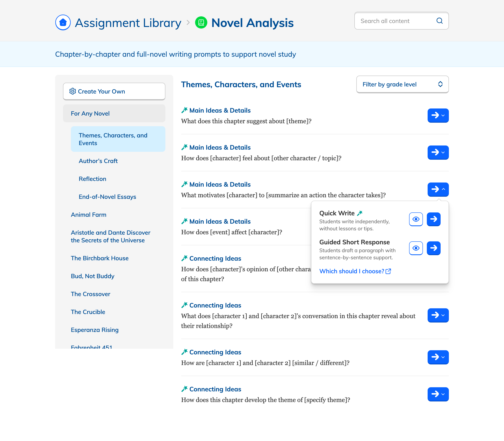
Task: Open the Filter by grade level dropdown
Action: 402,84
